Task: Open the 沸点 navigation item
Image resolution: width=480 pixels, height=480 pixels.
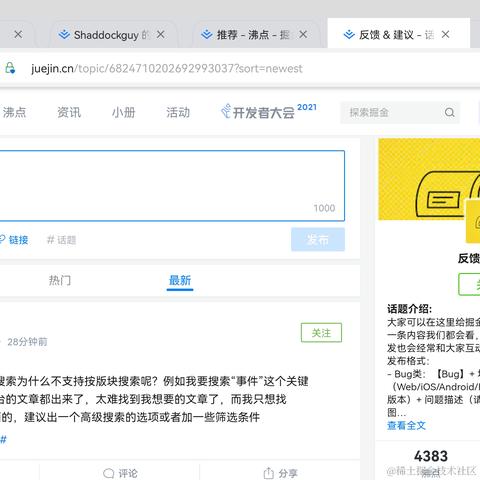Action: [14, 112]
